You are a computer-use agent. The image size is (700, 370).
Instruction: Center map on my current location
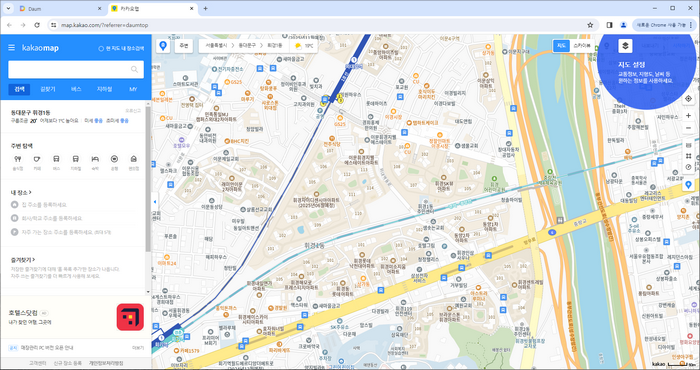tap(688, 99)
